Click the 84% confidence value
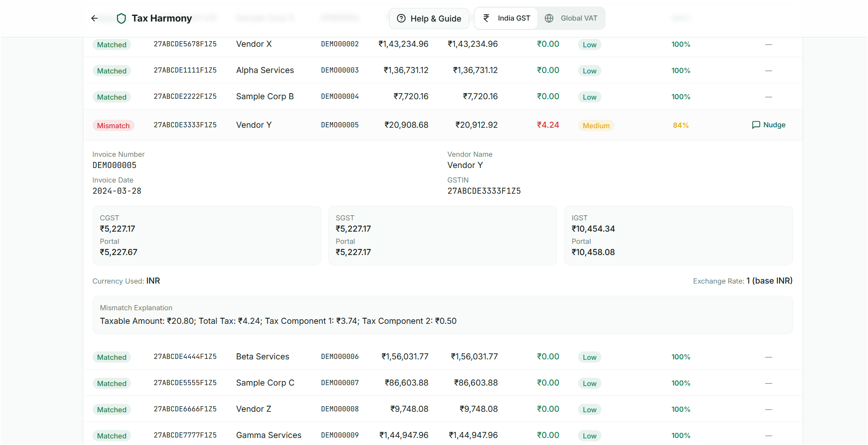Viewport: 868px width, 445px height. 680,125
